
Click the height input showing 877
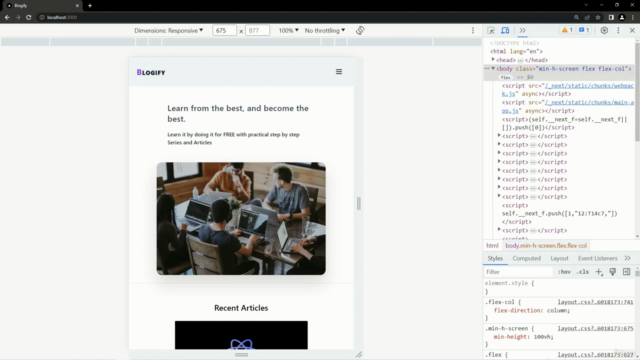258,31
